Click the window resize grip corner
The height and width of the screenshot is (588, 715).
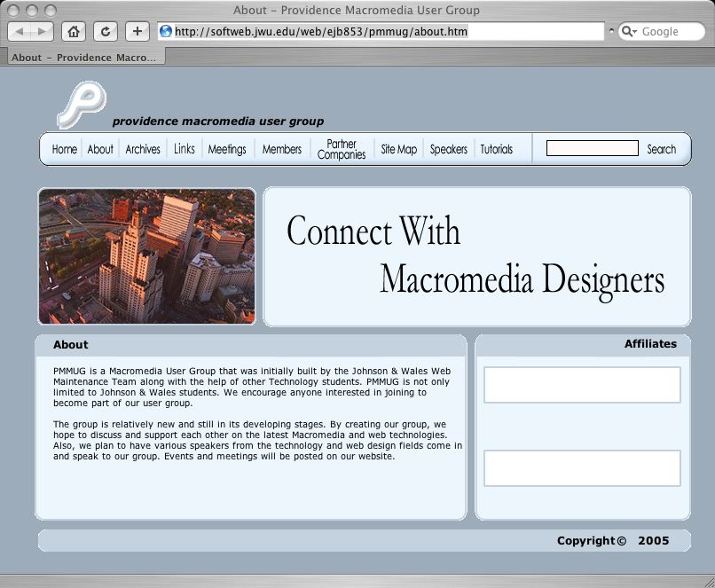click(709, 582)
